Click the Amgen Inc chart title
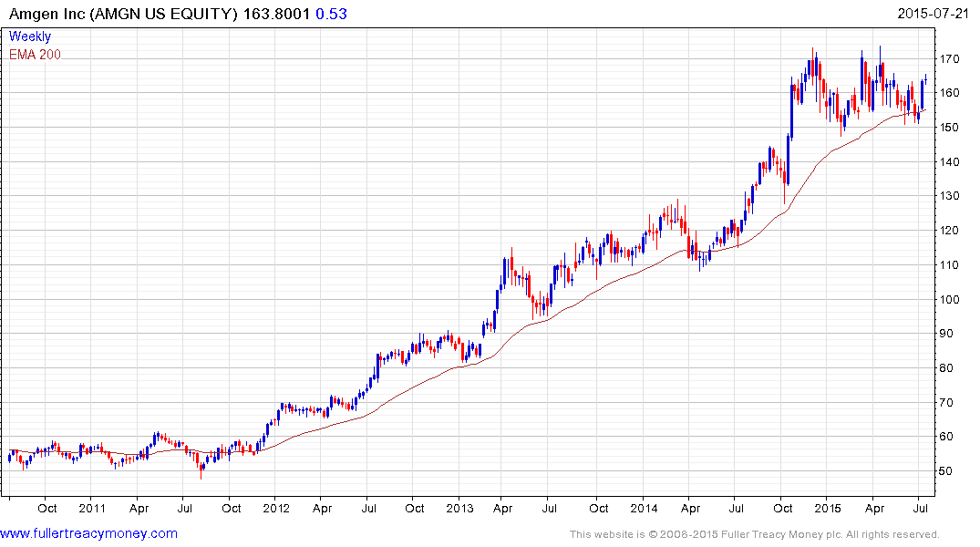This screenshot has width=980, height=547. click(x=160, y=14)
